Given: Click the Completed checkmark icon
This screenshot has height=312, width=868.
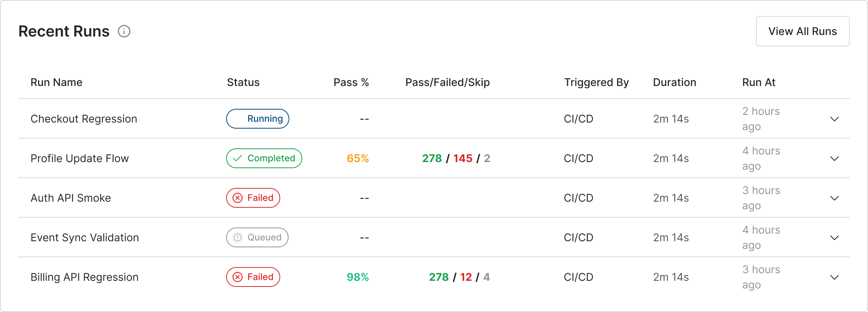Looking at the screenshot, I should coord(238,158).
